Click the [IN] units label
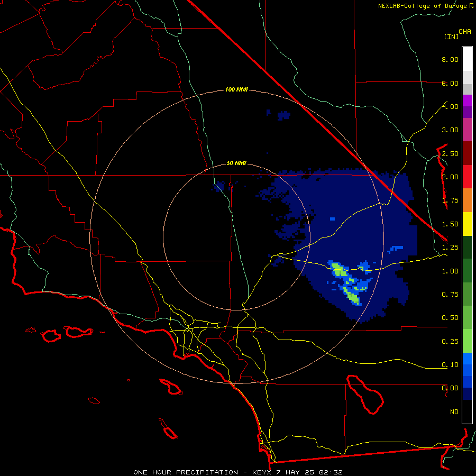The height and width of the screenshot is (476, 476). point(451,36)
